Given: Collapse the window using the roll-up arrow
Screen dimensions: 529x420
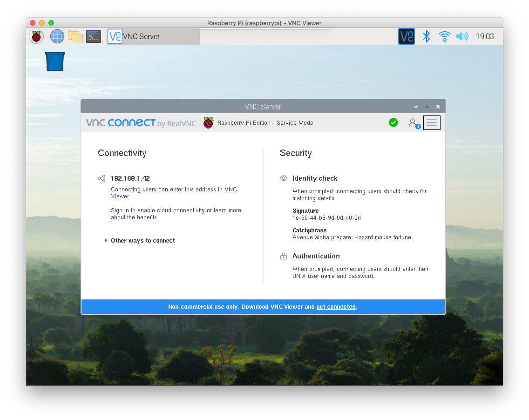Looking at the screenshot, I should pyautogui.click(x=427, y=107).
